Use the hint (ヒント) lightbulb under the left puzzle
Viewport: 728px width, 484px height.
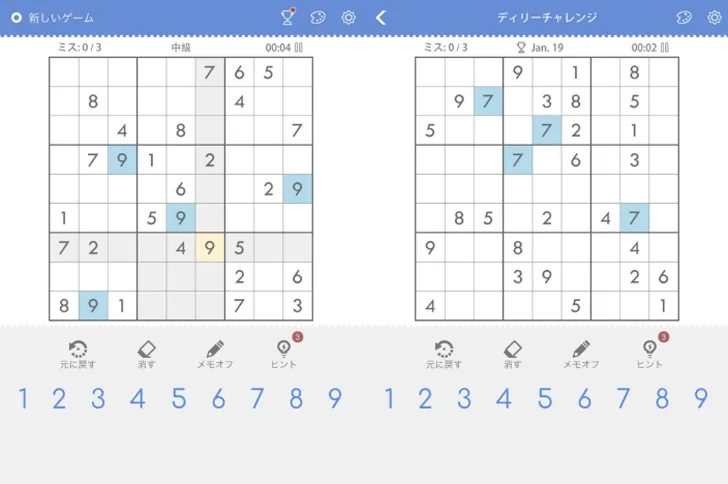[x=284, y=352]
